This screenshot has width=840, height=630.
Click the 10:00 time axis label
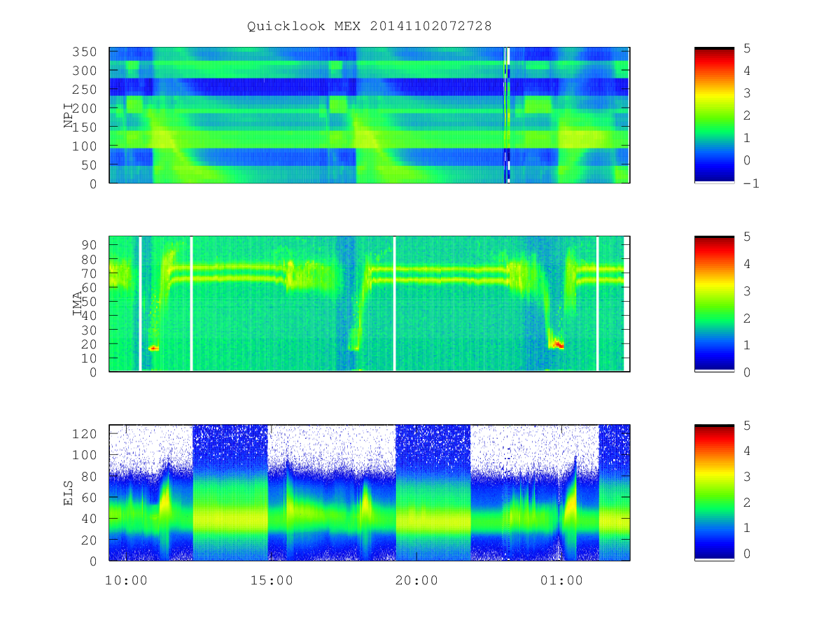pos(126,580)
